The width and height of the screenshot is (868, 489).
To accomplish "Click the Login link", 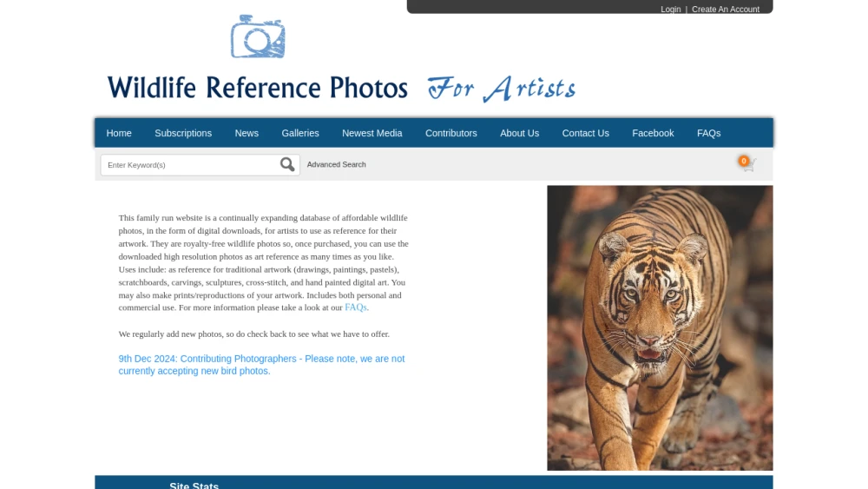I will tap(670, 9).
